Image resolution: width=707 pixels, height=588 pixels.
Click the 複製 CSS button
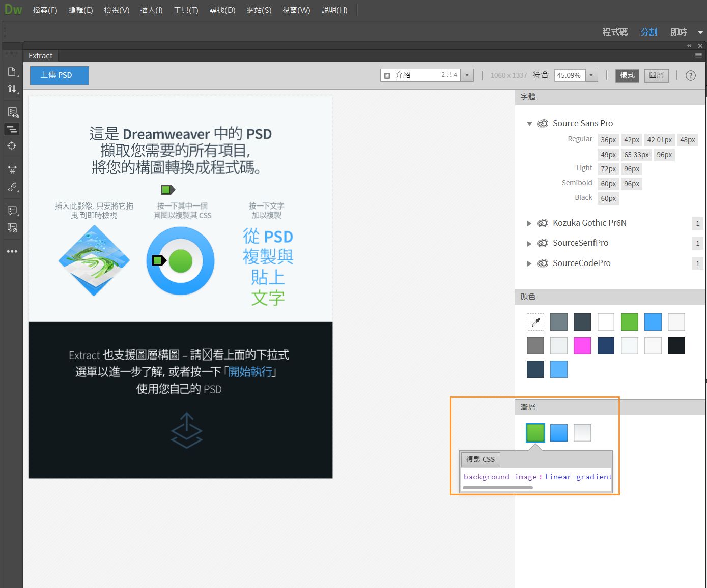(x=480, y=459)
